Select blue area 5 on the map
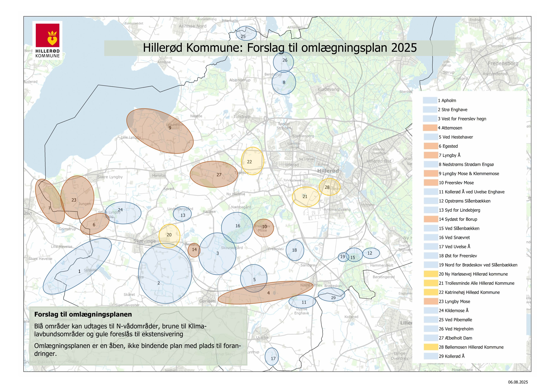This screenshot has width=555, height=392. coord(254,278)
